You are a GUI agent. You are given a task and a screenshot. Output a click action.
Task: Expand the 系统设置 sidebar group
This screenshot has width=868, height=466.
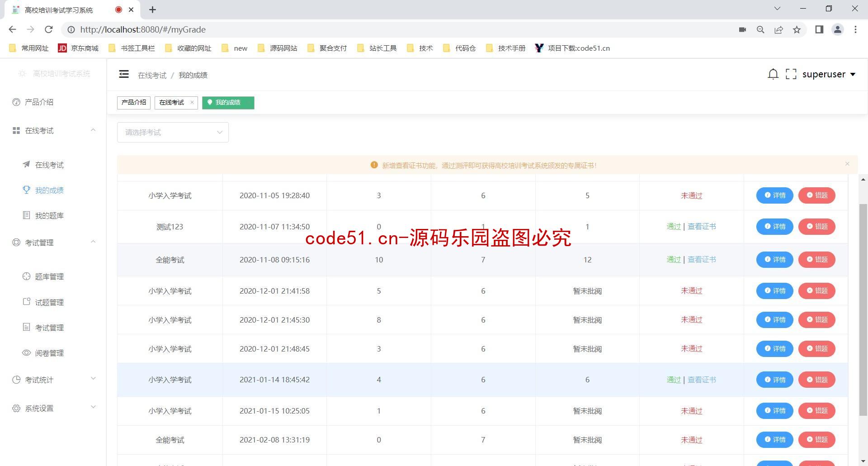coord(53,409)
